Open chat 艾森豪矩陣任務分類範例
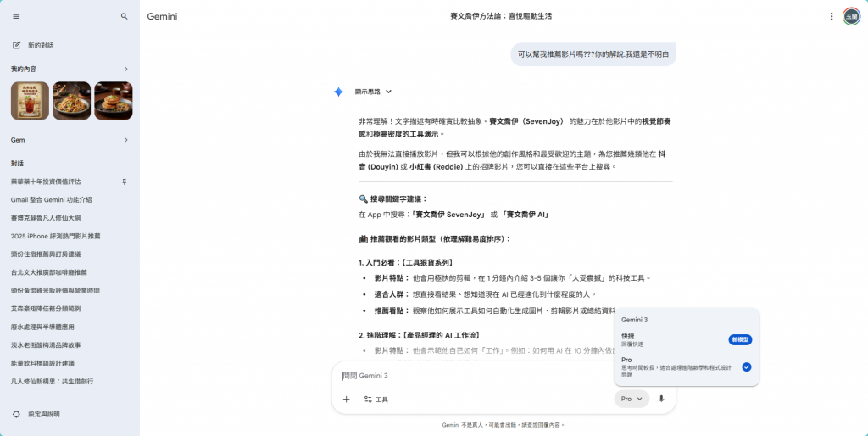The height and width of the screenshot is (436, 868). pyautogui.click(x=46, y=309)
